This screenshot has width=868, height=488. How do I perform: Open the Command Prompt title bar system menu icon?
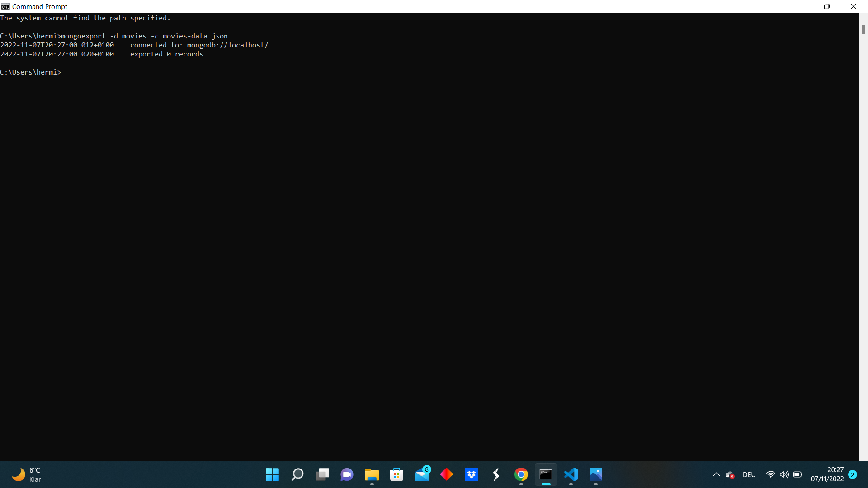(x=5, y=6)
